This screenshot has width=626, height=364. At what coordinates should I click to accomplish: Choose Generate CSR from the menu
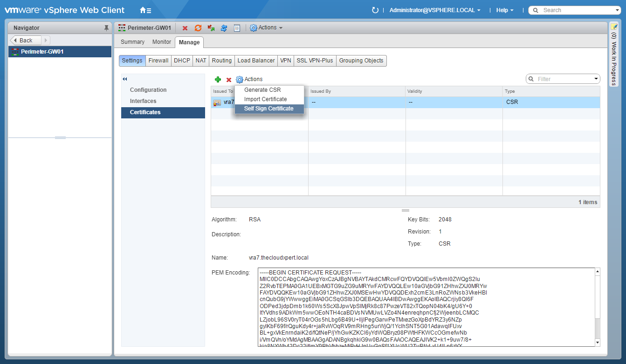(262, 90)
